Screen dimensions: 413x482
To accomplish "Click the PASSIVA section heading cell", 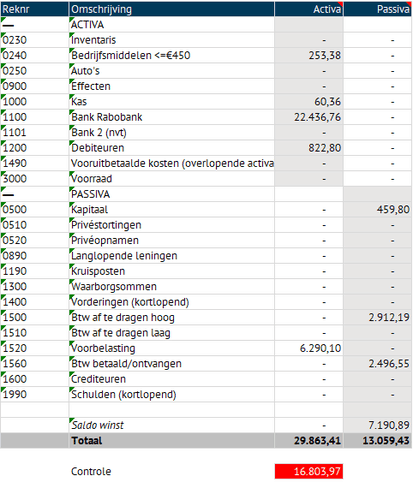I will click(172, 194).
